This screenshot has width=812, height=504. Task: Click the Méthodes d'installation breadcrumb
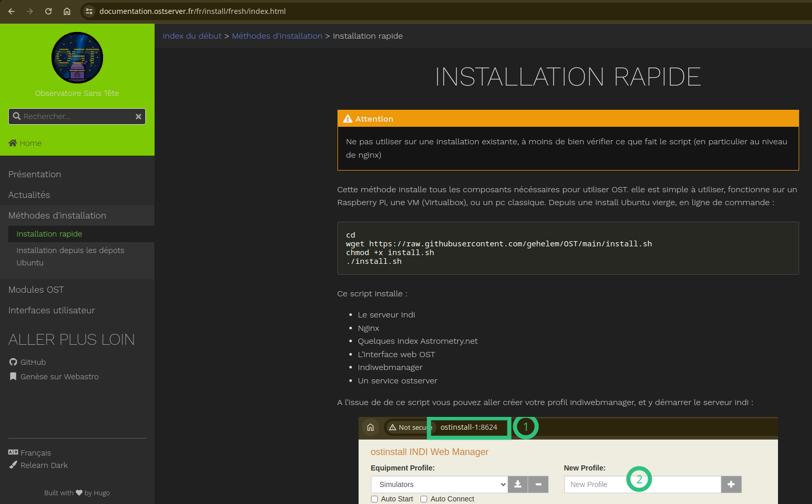(277, 36)
